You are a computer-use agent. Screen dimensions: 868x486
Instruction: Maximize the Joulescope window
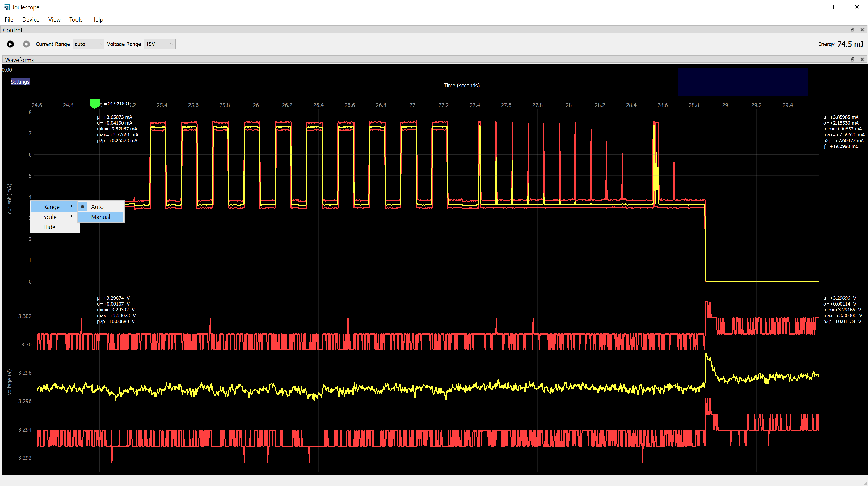pyautogui.click(x=835, y=7)
